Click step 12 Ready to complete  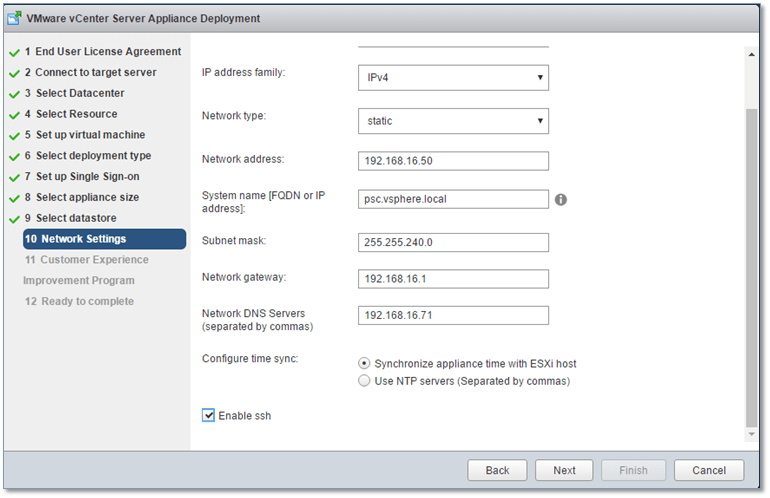point(79,301)
